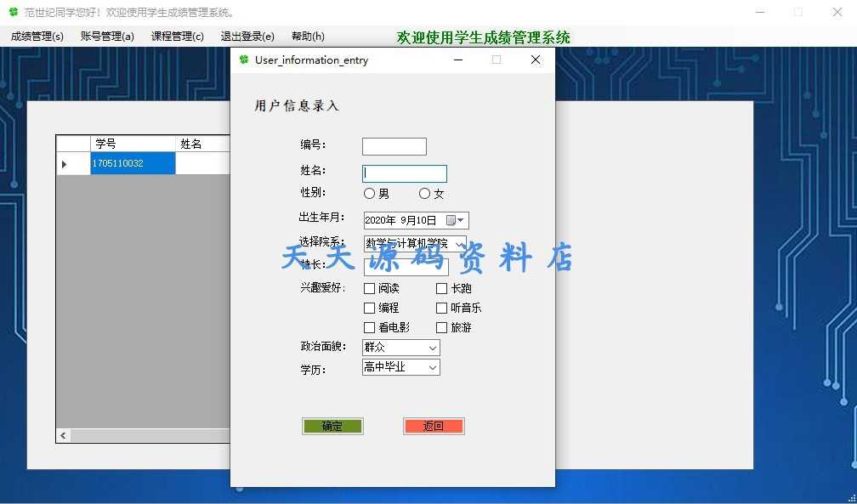Viewport: 857px width, 504px height.
Task: Select table cell 1705110032
Action: (x=133, y=163)
